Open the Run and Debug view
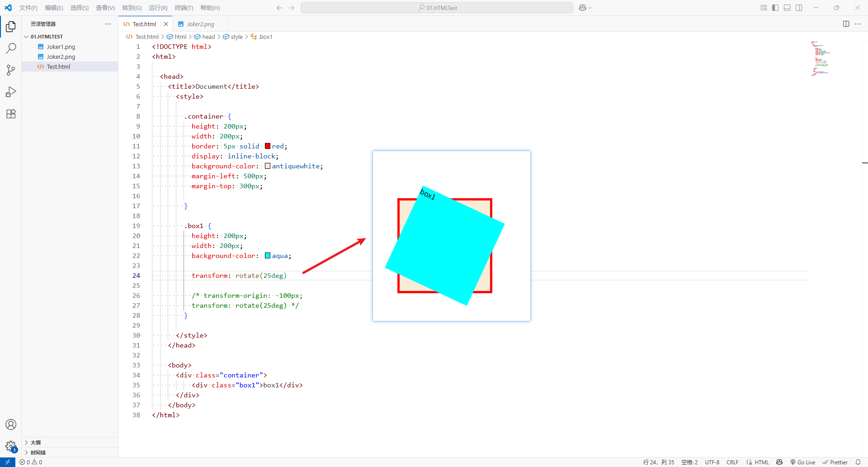This screenshot has width=868, height=467. coord(11,92)
